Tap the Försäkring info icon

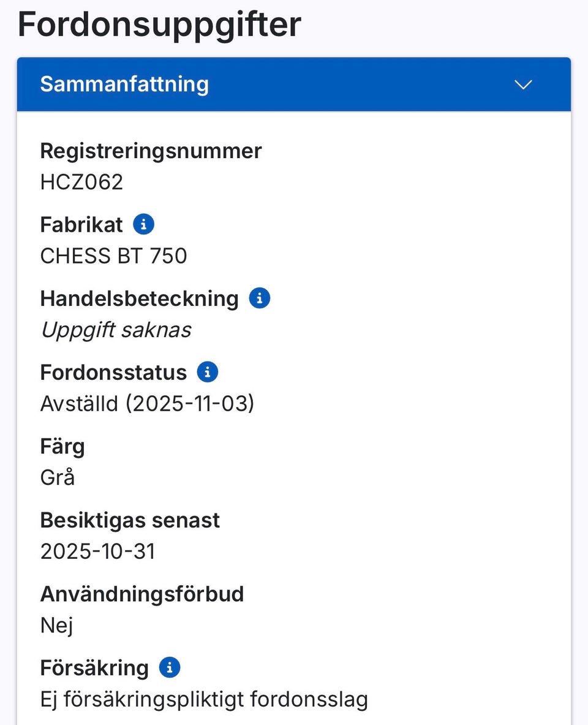(169, 667)
